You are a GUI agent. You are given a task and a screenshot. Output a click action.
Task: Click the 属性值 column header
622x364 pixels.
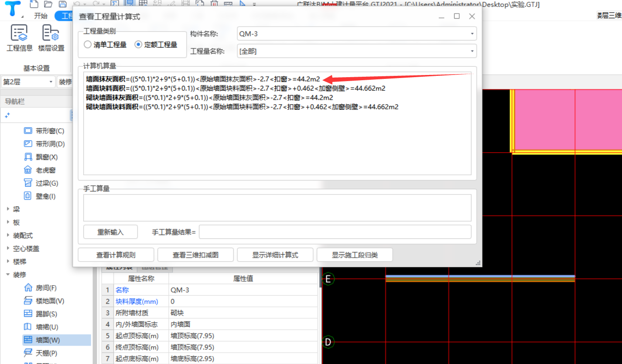243,279
